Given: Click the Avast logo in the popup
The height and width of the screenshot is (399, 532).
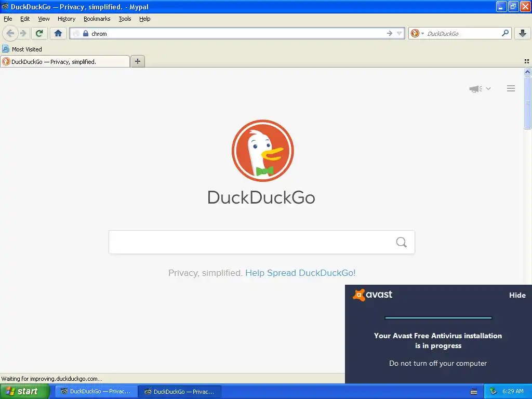Looking at the screenshot, I should pyautogui.click(x=372, y=295).
